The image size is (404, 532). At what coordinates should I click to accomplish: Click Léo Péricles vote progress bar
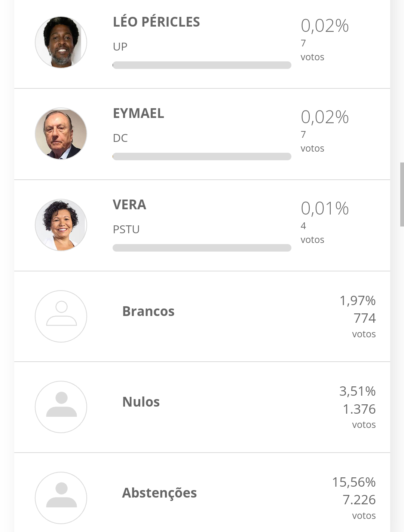(202, 65)
